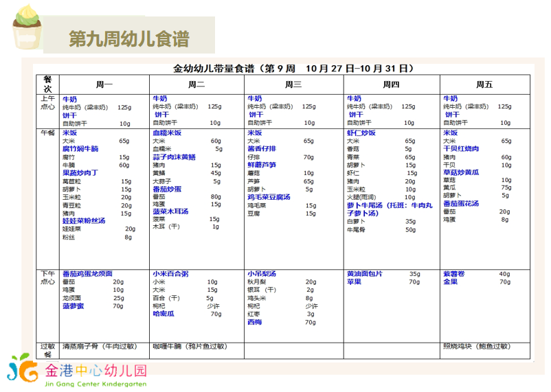The height and width of the screenshot is (392, 551).
Task: Click the 下午点心 row label
Action: 48,277
